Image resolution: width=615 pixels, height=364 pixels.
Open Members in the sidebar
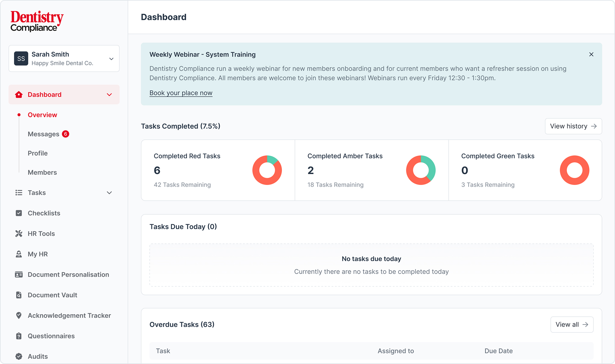point(42,172)
